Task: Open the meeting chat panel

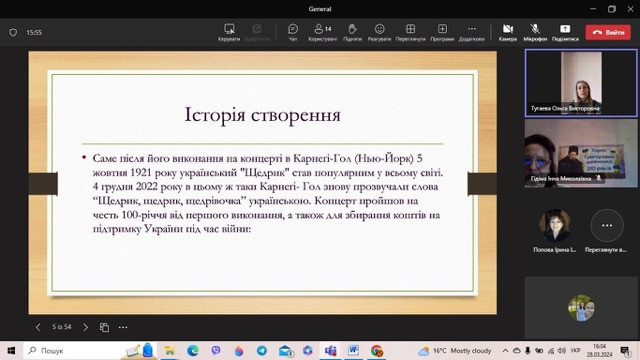Action: (293, 32)
